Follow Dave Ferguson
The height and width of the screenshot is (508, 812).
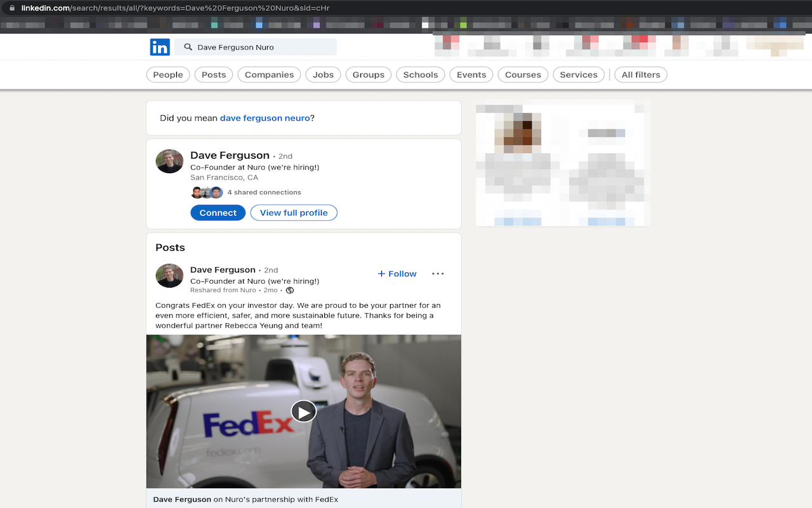tap(396, 274)
